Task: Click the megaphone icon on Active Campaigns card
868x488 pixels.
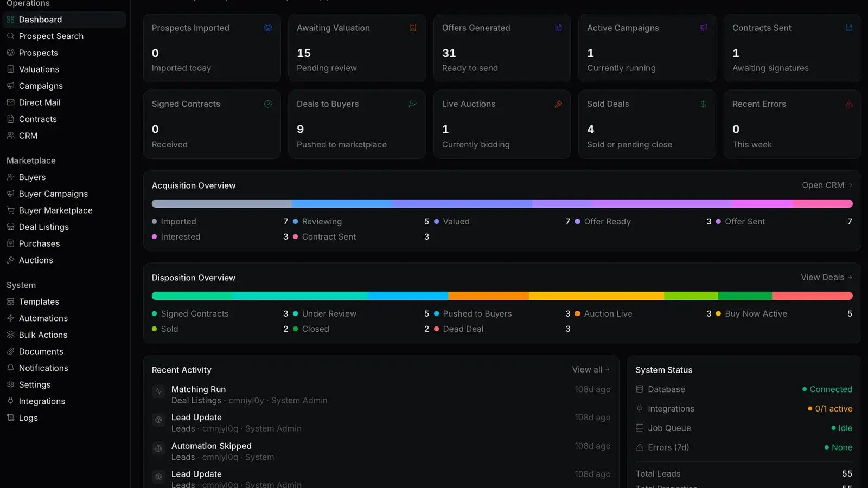Action: pos(703,28)
